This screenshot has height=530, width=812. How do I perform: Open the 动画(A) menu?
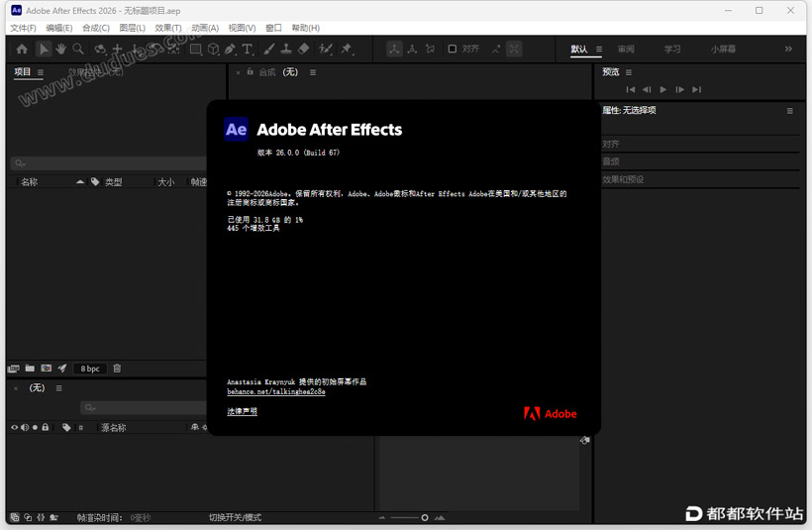pos(205,28)
